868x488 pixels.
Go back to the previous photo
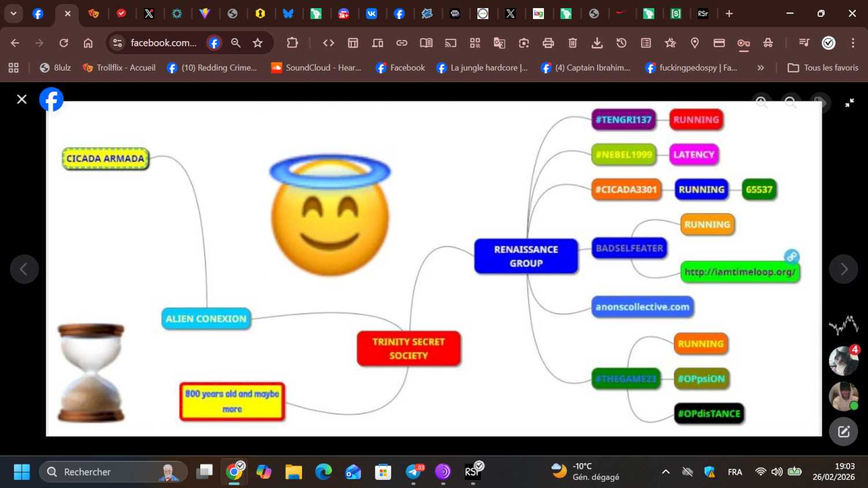(24, 269)
